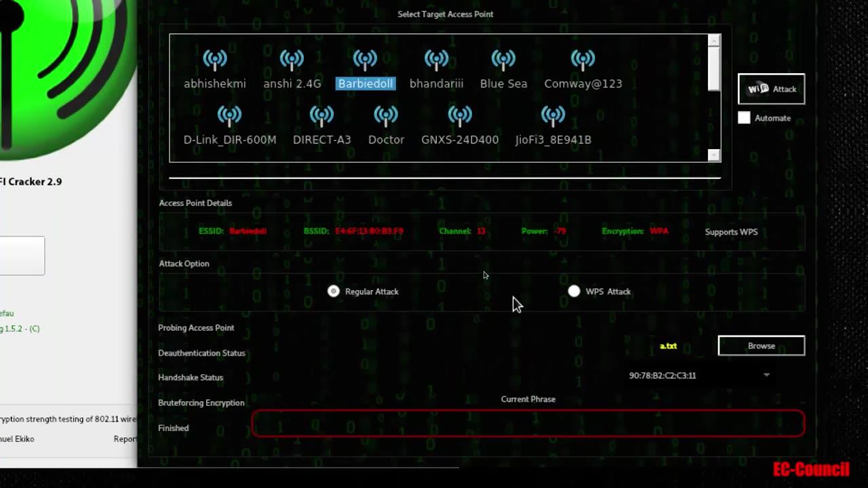Image resolution: width=868 pixels, height=488 pixels.
Task: Click the Supports WPS label
Action: click(x=731, y=232)
